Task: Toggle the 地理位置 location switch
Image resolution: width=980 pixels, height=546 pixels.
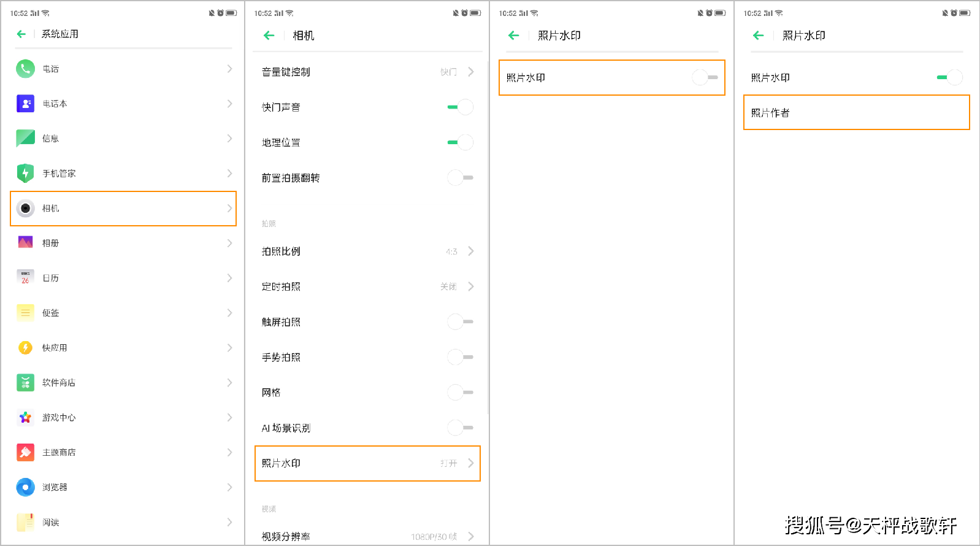Action: pos(461,142)
